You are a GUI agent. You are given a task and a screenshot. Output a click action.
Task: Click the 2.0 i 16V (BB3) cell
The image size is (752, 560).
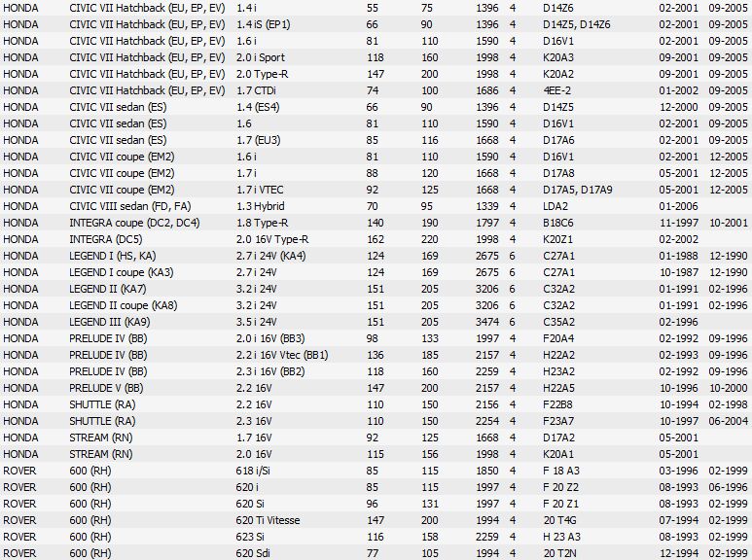click(x=270, y=339)
